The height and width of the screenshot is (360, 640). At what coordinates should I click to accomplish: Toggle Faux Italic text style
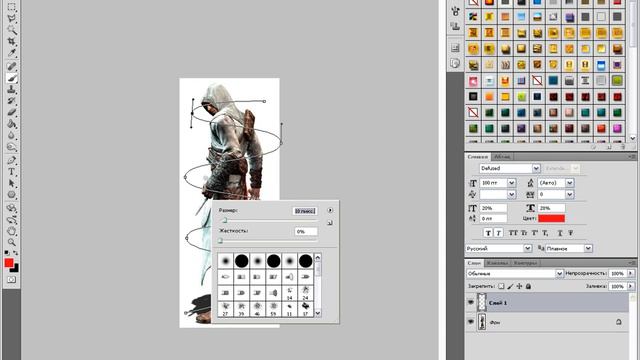point(498,233)
